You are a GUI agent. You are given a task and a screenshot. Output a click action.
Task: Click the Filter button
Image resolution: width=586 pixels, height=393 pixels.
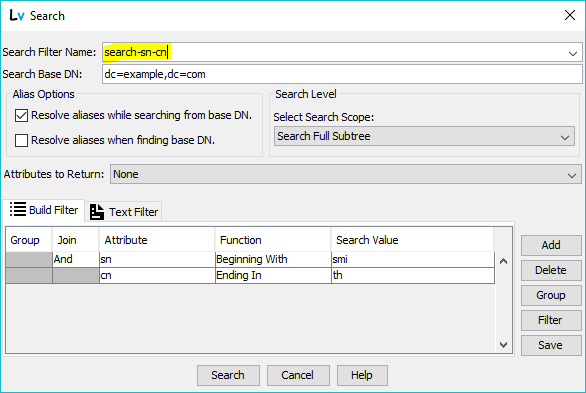[551, 320]
